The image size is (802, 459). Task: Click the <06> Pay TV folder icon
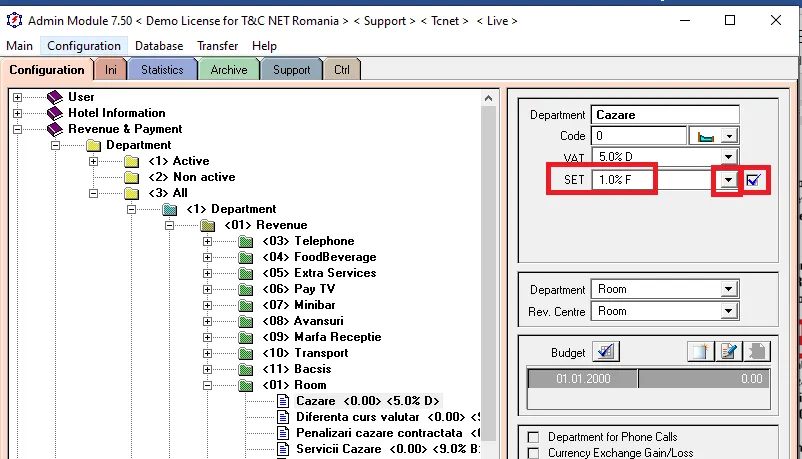[246, 289]
